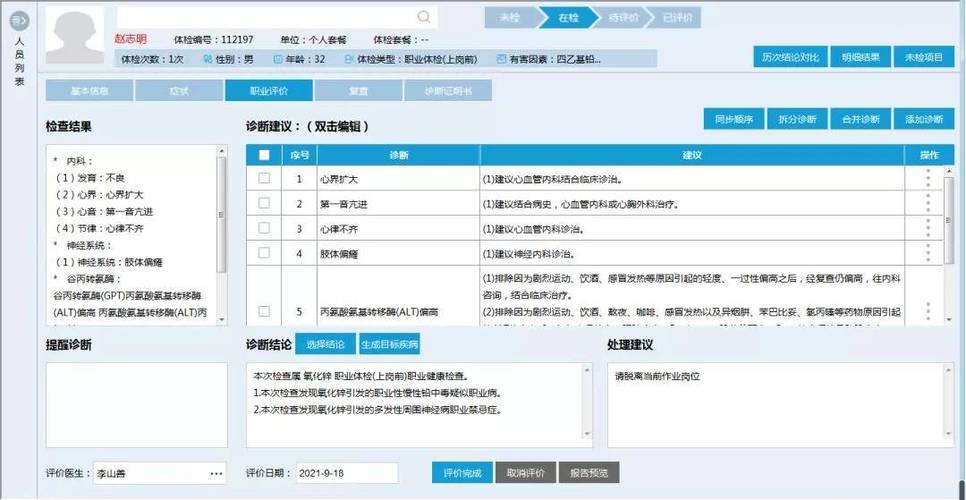Screen dimensions: 966x500
Task: Click the 检查结果 panel scroll down arrow
Action: [222, 319]
